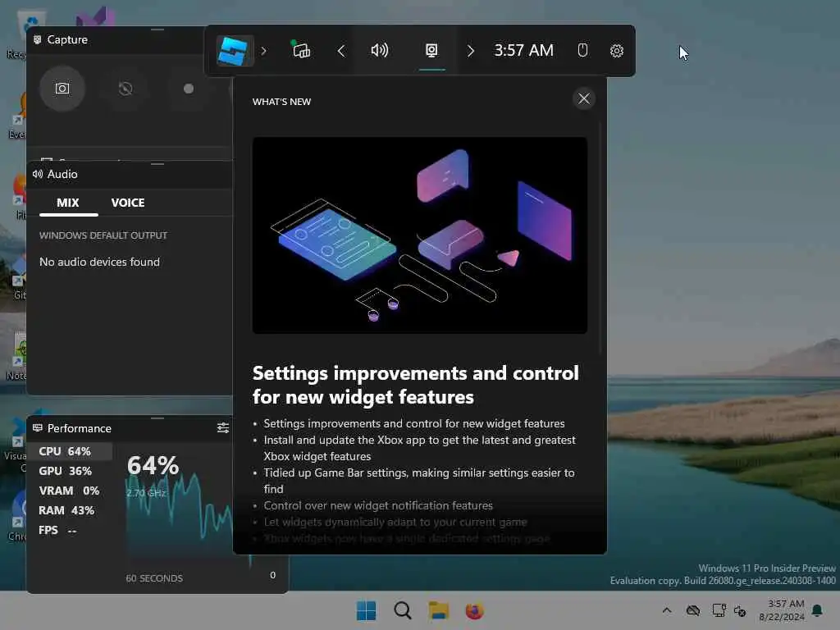Click the What's New panel scrollbar
This screenshot has width=840, height=630.
600,239
